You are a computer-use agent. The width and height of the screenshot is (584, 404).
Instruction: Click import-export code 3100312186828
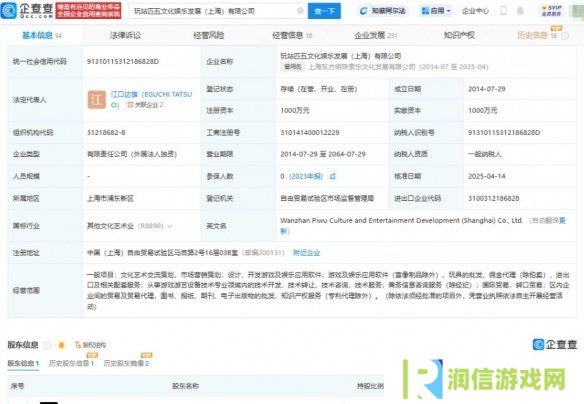[493, 198]
